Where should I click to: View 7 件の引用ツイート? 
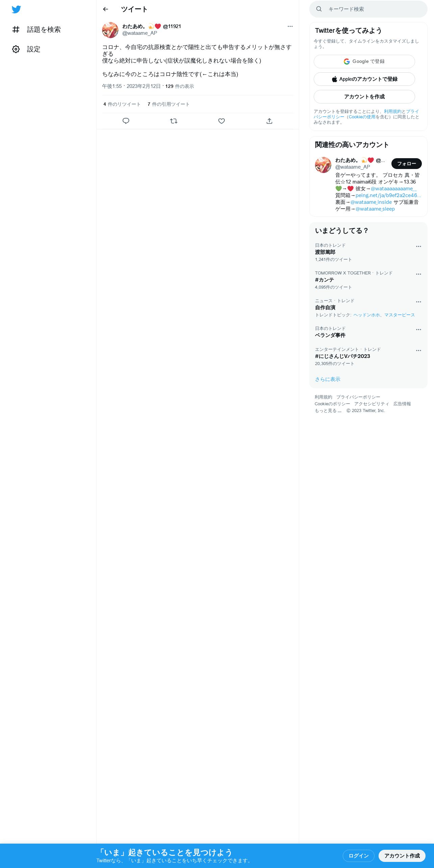tap(169, 104)
